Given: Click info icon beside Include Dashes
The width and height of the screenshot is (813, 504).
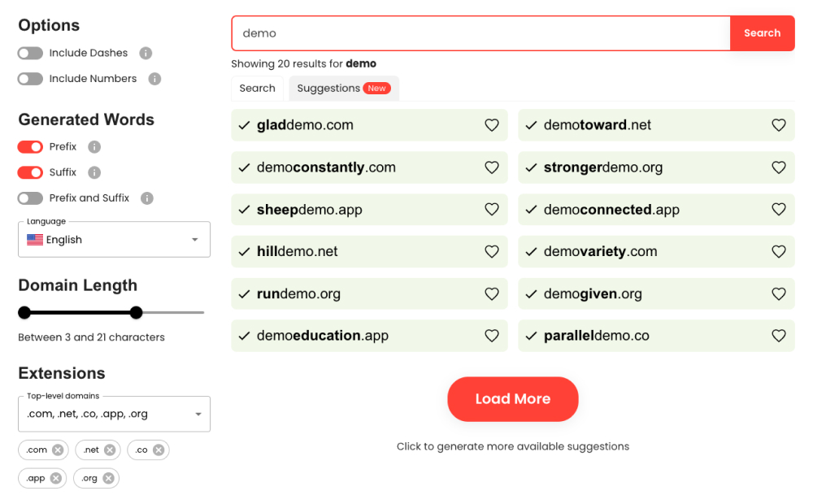Looking at the screenshot, I should pyautogui.click(x=146, y=54).
